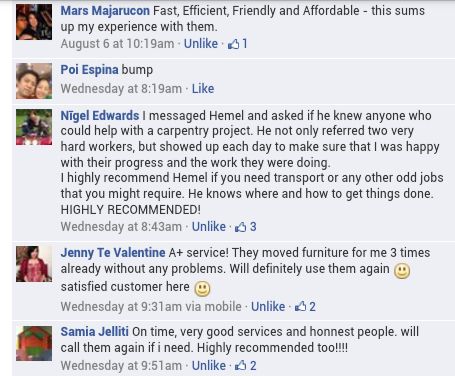Unlike Samia Jelliti's comment
The height and width of the screenshot is (376, 455).
coord(209,366)
